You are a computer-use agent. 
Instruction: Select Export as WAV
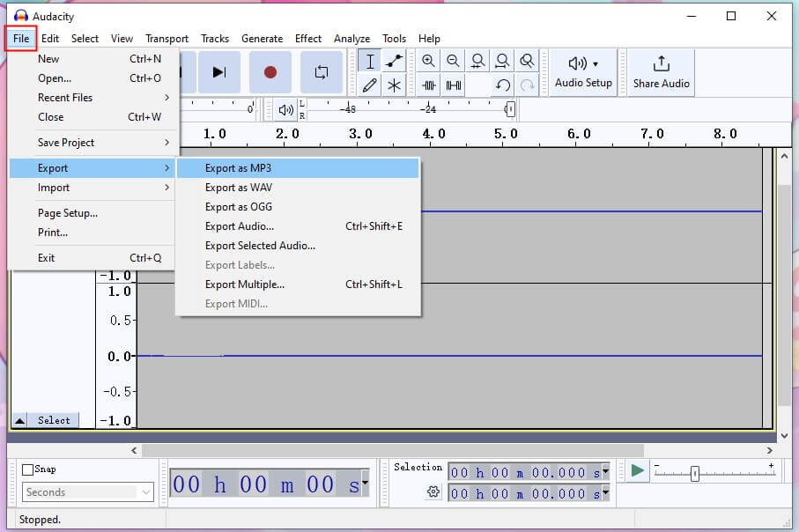pos(298,187)
